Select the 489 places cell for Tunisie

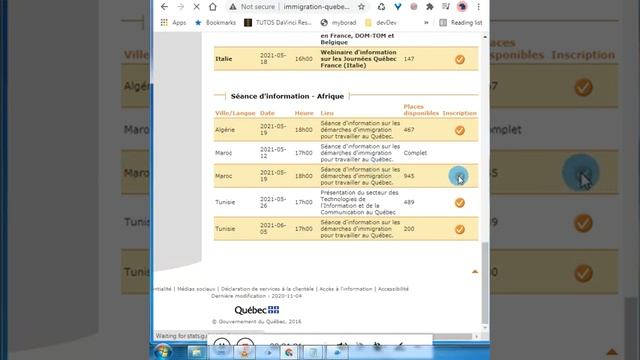point(409,202)
